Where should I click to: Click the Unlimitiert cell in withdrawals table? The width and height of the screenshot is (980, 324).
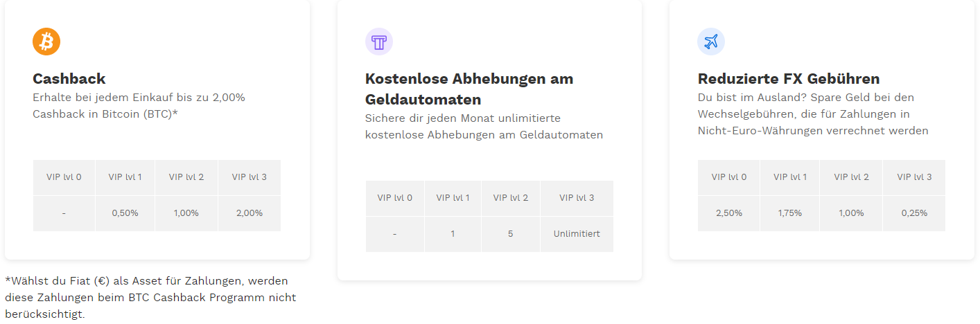pos(577,234)
